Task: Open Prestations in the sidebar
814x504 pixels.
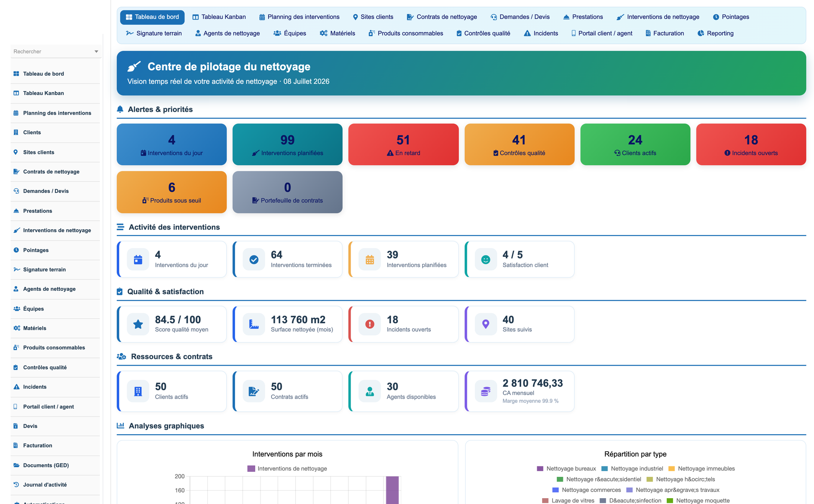Action: 55,211
